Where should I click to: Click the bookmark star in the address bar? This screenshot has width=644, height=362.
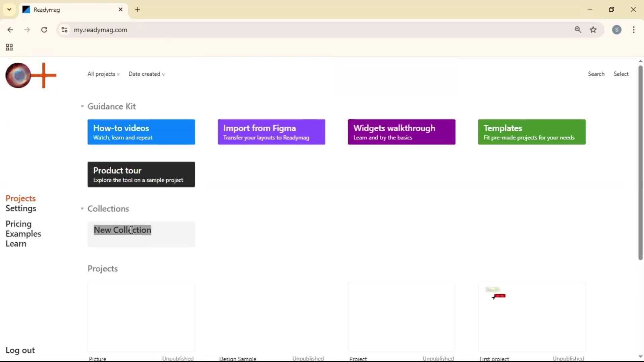tap(593, 30)
